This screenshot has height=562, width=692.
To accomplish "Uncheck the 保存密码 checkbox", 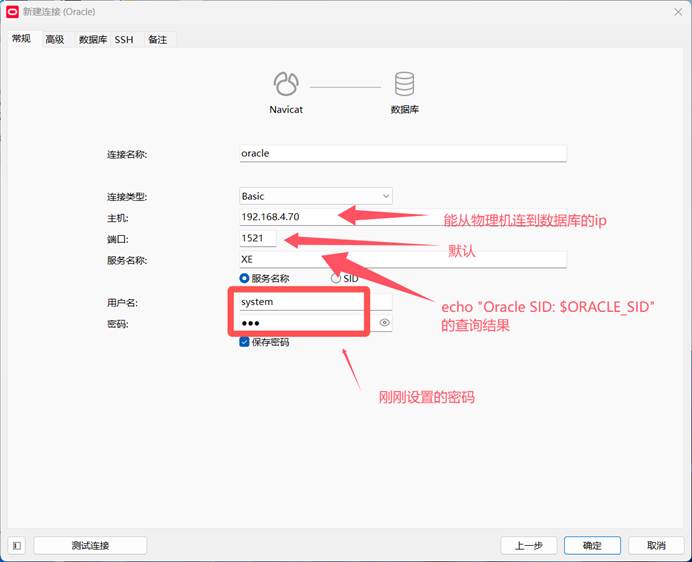I will click(x=244, y=342).
